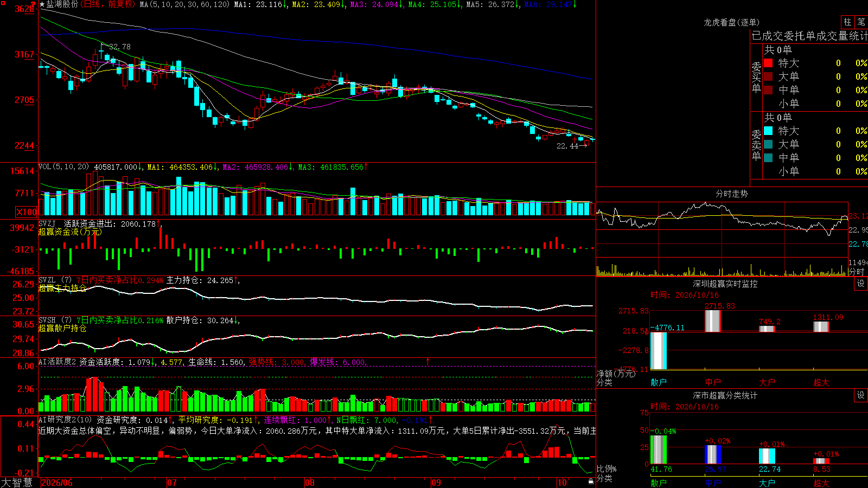Jump to the 2026/06 timeline date marker
Screen dimensions: 868x488
point(57,483)
